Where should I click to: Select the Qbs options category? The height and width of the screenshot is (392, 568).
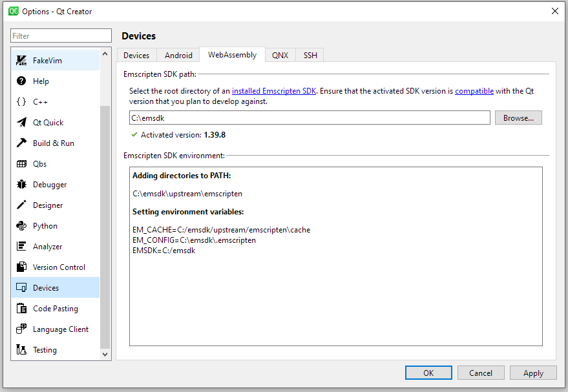(39, 163)
